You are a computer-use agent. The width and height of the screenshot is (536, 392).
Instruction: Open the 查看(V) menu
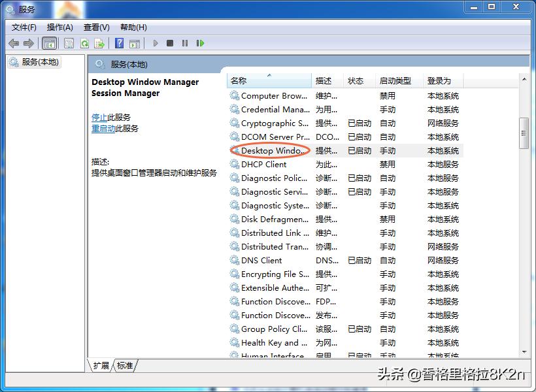click(x=95, y=27)
